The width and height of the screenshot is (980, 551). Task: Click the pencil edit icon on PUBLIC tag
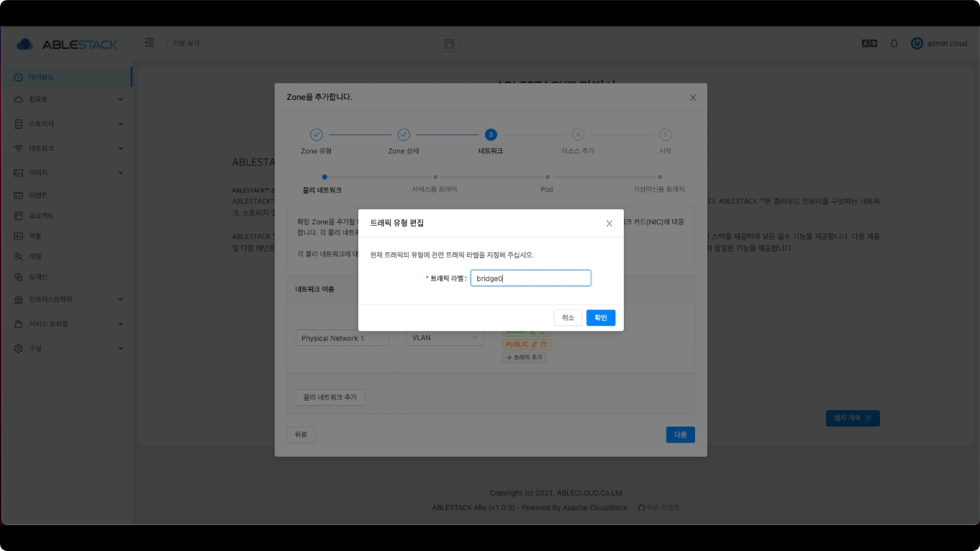pyautogui.click(x=534, y=345)
